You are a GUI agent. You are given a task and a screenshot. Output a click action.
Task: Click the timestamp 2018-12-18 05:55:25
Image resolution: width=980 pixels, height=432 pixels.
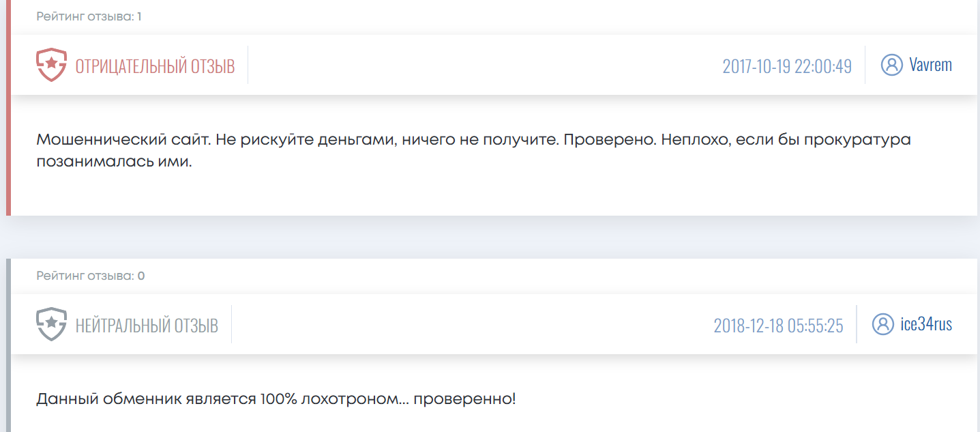tap(778, 326)
